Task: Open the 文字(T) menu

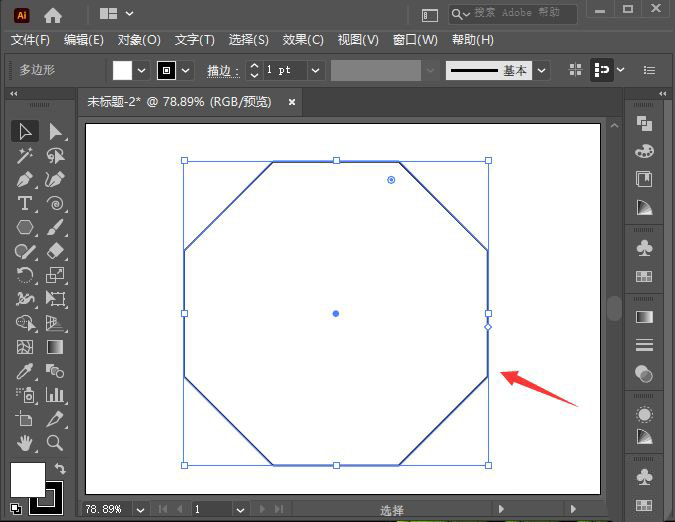Action: pyautogui.click(x=194, y=40)
